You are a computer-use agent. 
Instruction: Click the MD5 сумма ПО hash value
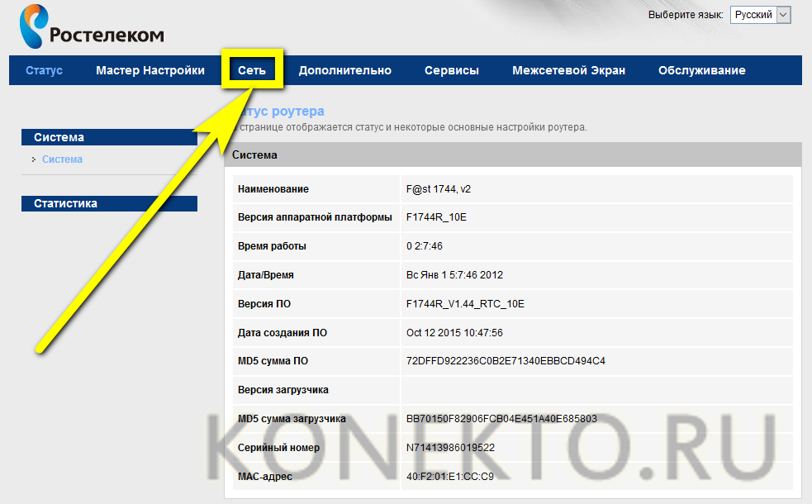click(x=506, y=361)
